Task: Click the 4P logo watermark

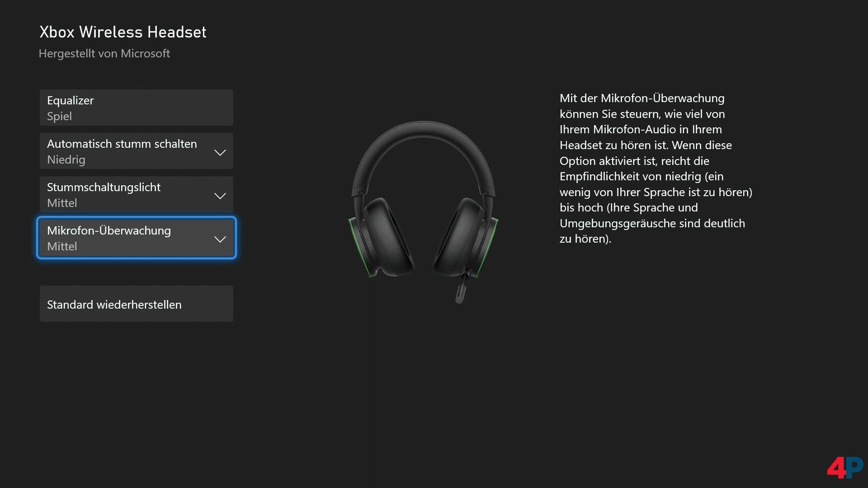Action: point(844,467)
